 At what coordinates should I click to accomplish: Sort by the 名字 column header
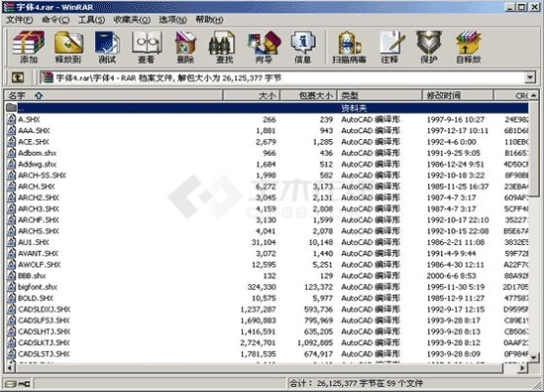(x=113, y=95)
